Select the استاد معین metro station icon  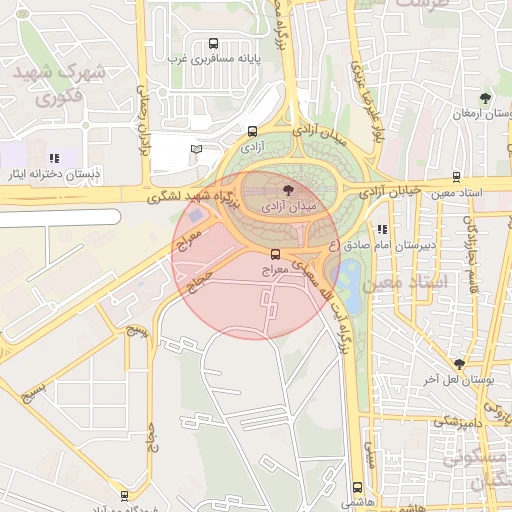(x=456, y=177)
